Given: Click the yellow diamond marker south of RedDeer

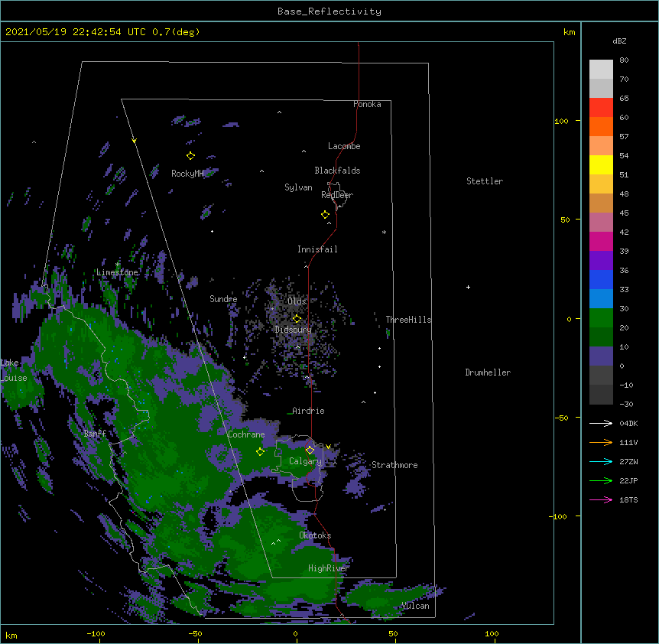Looking at the screenshot, I should coord(325,215).
